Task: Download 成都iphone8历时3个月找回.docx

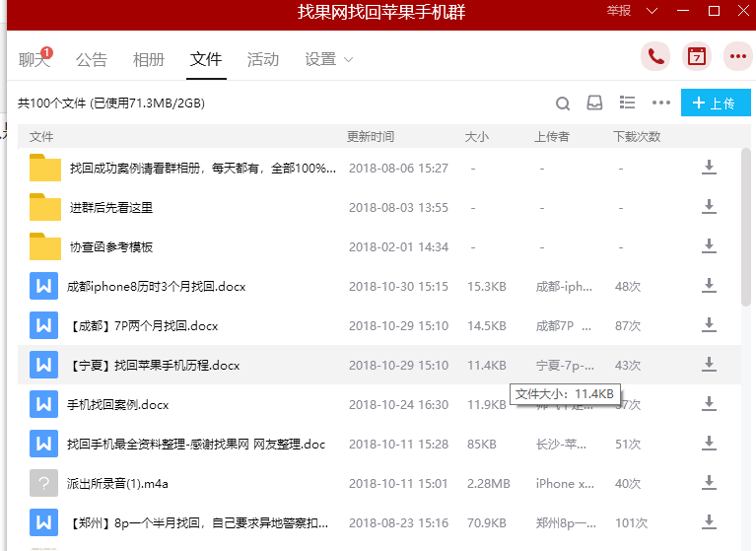Action: click(709, 286)
